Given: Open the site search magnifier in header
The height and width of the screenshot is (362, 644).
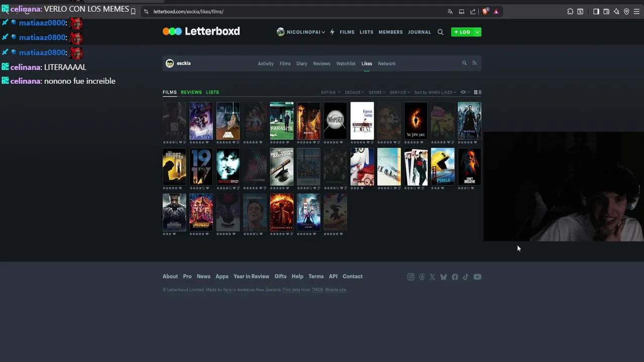Looking at the screenshot, I should (x=440, y=32).
